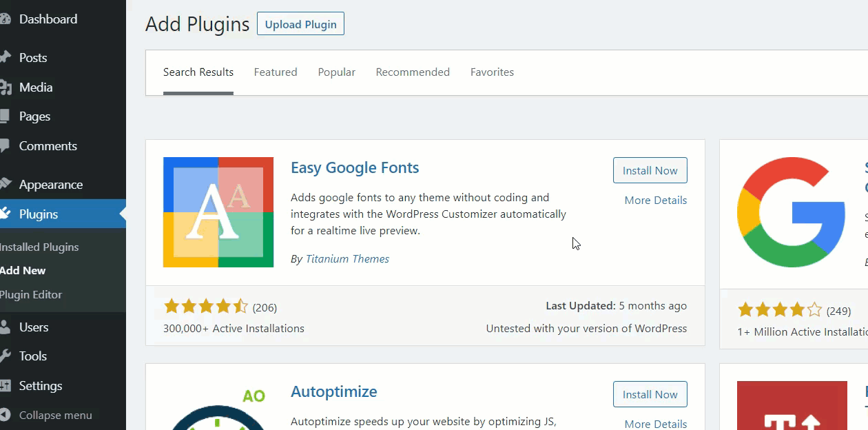Click the Dashboard gauge icon
The width and height of the screenshot is (868, 430).
point(5,19)
